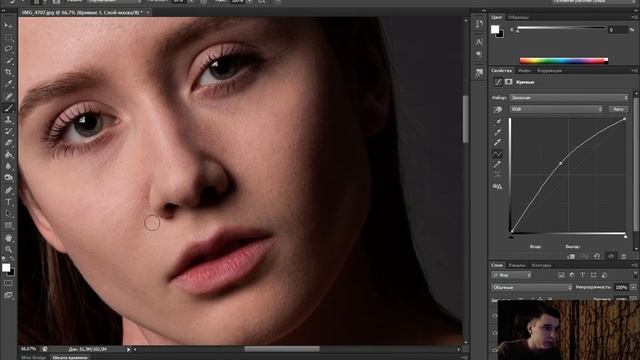The width and height of the screenshot is (640, 360).
Task: Select the Crop tool
Action: click(x=8, y=72)
